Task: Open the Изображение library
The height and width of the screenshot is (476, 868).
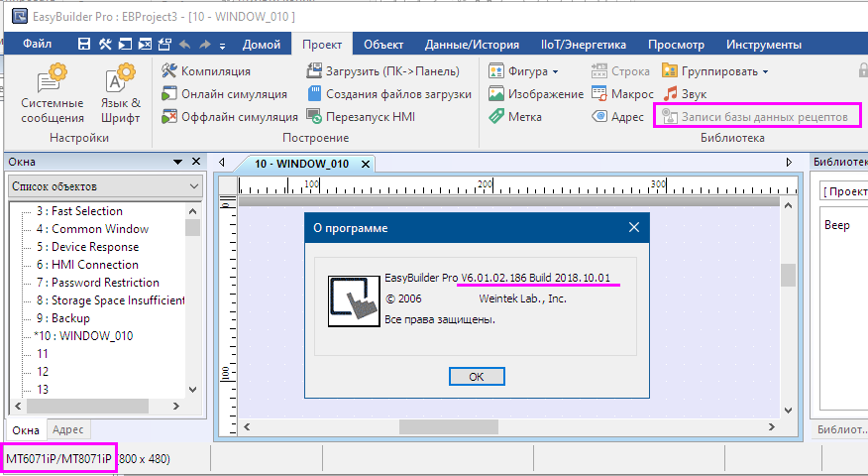Action: 536,94
